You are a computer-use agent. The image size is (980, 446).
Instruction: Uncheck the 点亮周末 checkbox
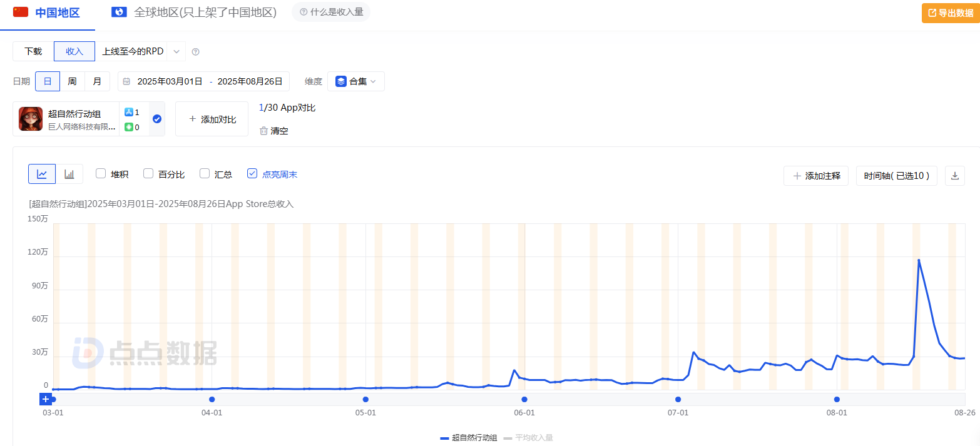[252, 174]
